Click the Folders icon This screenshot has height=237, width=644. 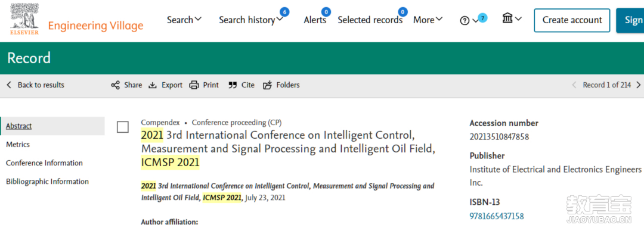point(267,85)
